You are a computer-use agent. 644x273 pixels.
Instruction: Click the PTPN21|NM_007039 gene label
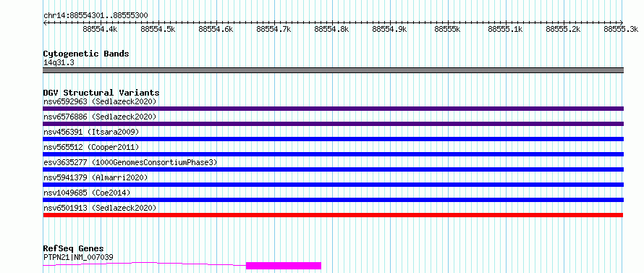tap(78, 258)
